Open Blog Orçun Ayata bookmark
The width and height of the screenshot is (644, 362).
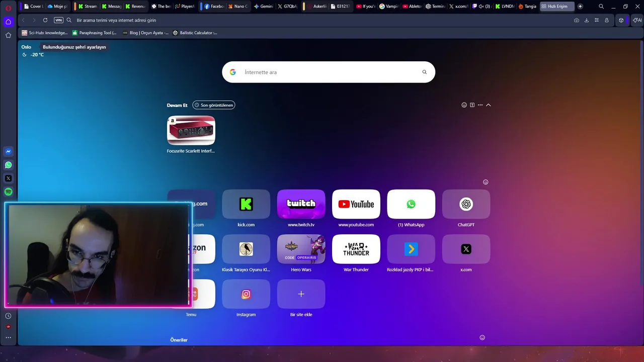tap(145, 33)
